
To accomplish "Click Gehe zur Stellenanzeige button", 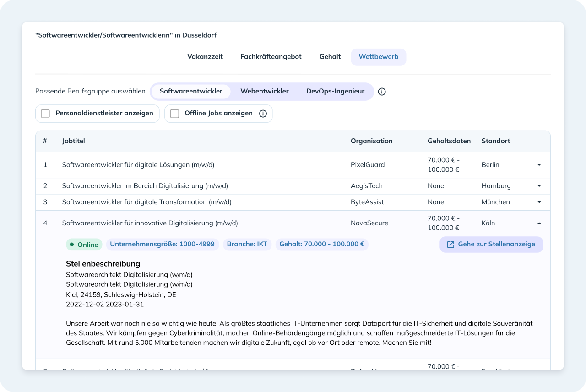I will pyautogui.click(x=491, y=245).
